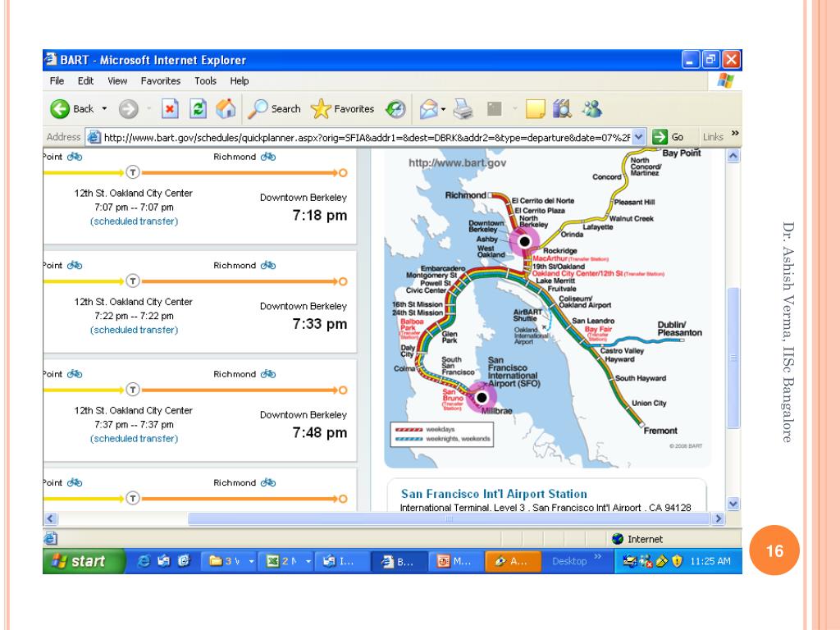Click the taskbar clock showing 11:25 AM
Image resolution: width=840 pixels, height=630 pixels.
[x=710, y=561]
